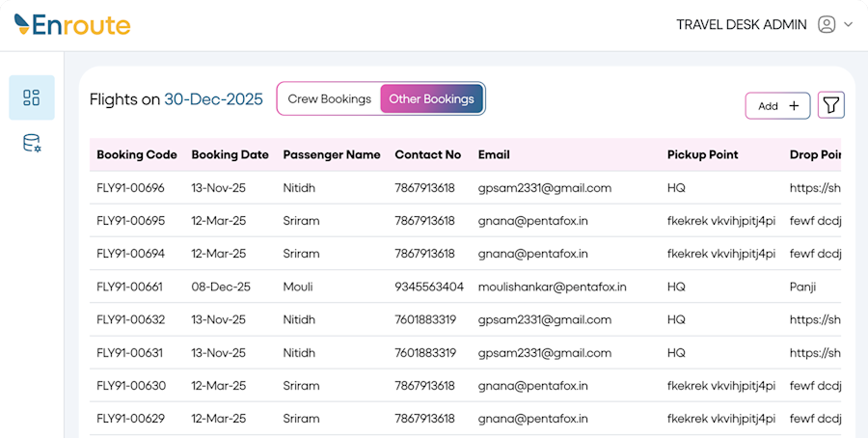Click the Enroute logo

[72, 24]
